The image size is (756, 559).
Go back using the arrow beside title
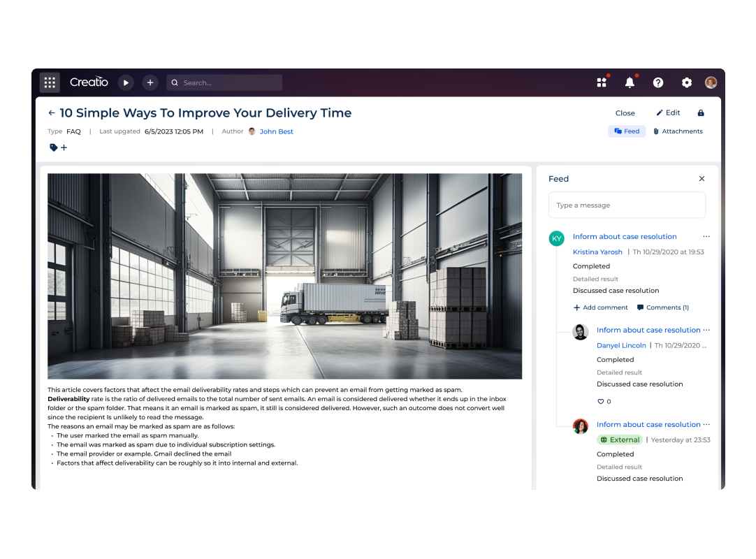click(x=52, y=113)
